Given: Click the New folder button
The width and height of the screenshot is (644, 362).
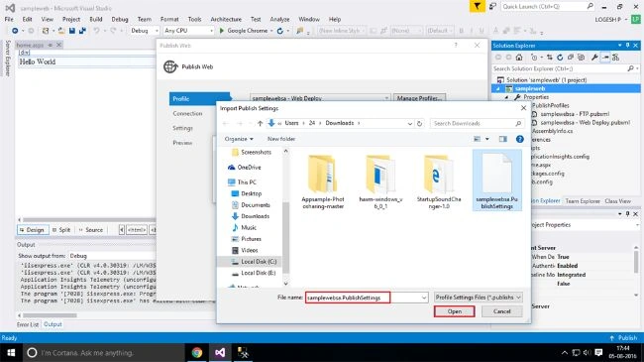Looking at the screenshot, I should click(281, 139).
